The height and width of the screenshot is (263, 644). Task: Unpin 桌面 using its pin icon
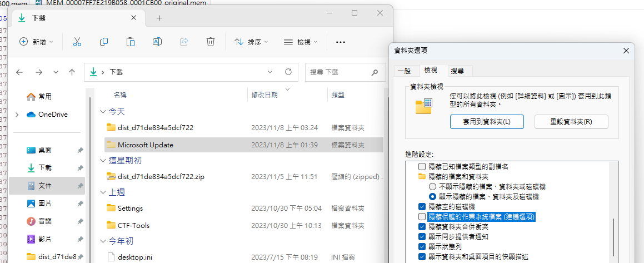tap(80, 150)
